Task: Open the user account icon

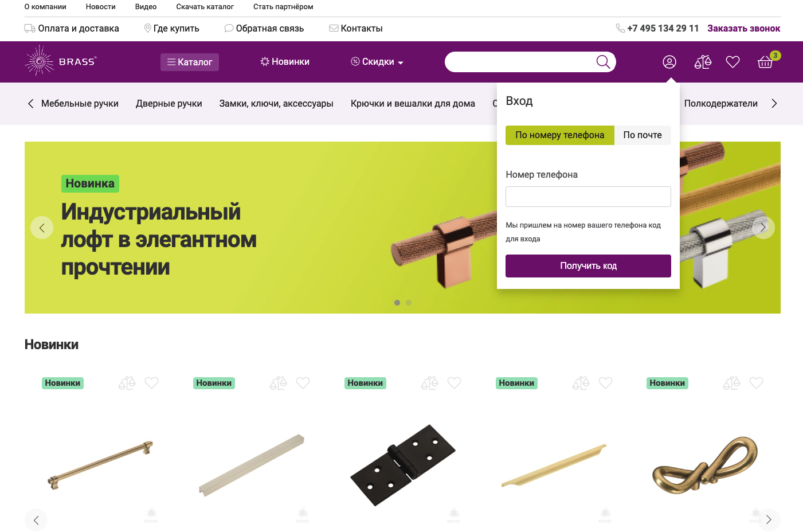Action: 669,62
